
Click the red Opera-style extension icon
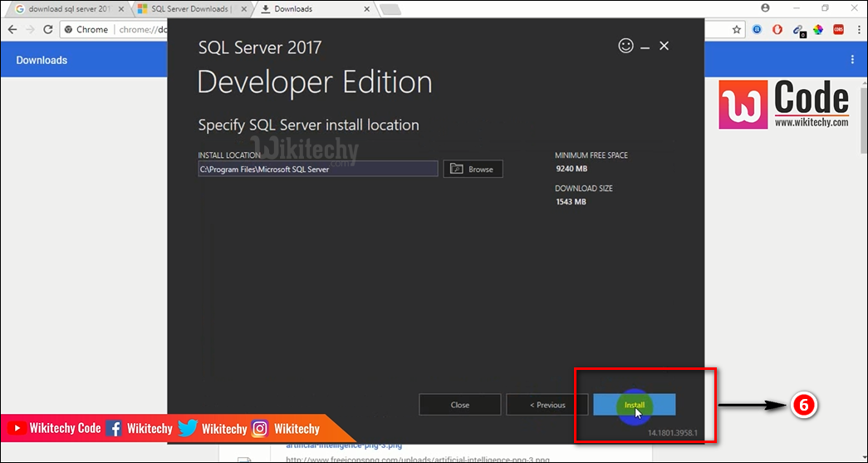point(777,29)
